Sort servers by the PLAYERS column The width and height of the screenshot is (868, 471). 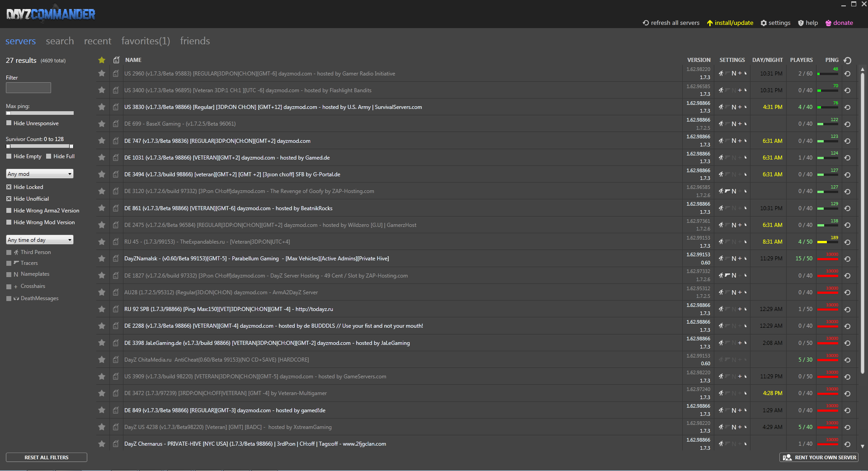802,60
